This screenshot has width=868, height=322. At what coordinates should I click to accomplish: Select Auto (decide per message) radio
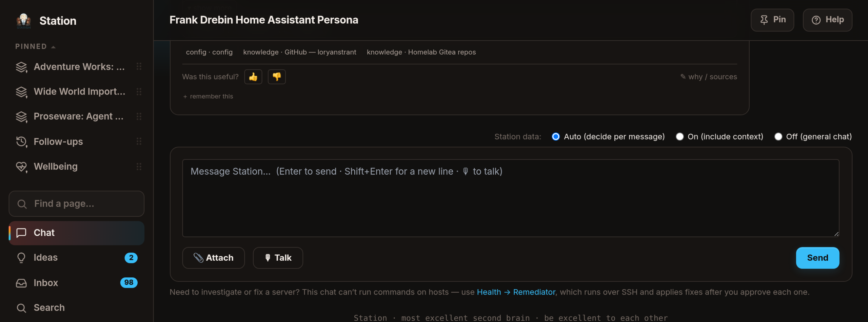click(556, 136)
